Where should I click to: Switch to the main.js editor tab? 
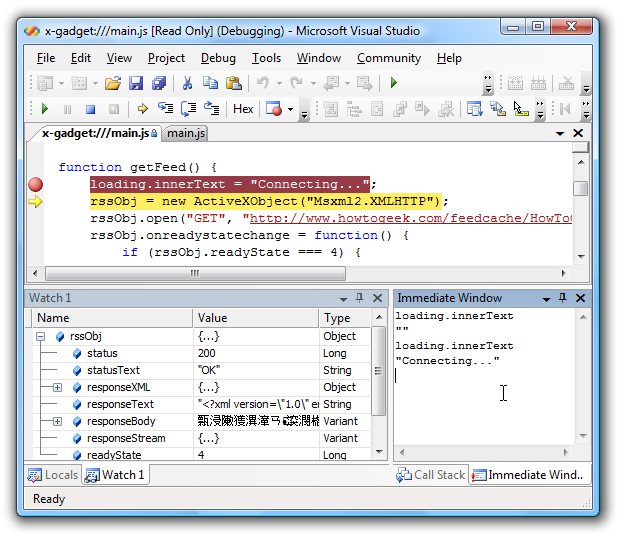click(x=186, y=133)
